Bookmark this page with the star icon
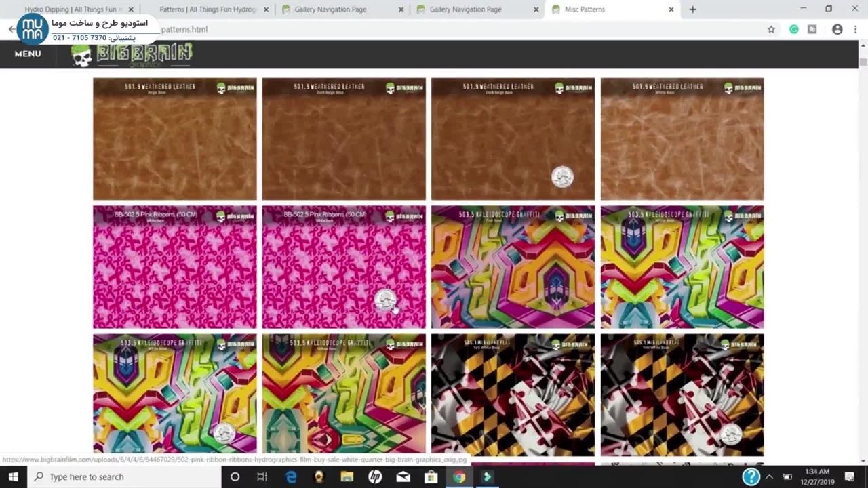Screen dimensions: 868x488 (x=771, y=29)
